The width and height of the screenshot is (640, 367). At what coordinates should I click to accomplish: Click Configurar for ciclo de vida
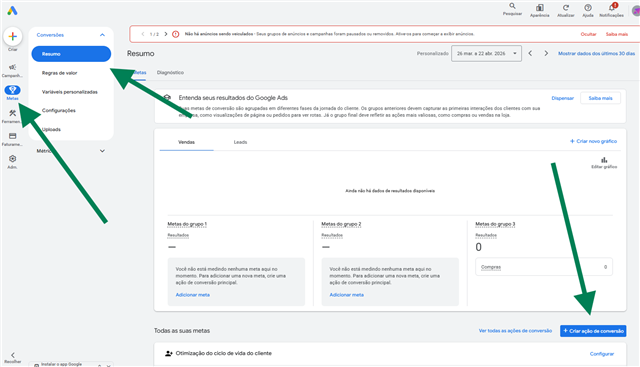point(602,354)
